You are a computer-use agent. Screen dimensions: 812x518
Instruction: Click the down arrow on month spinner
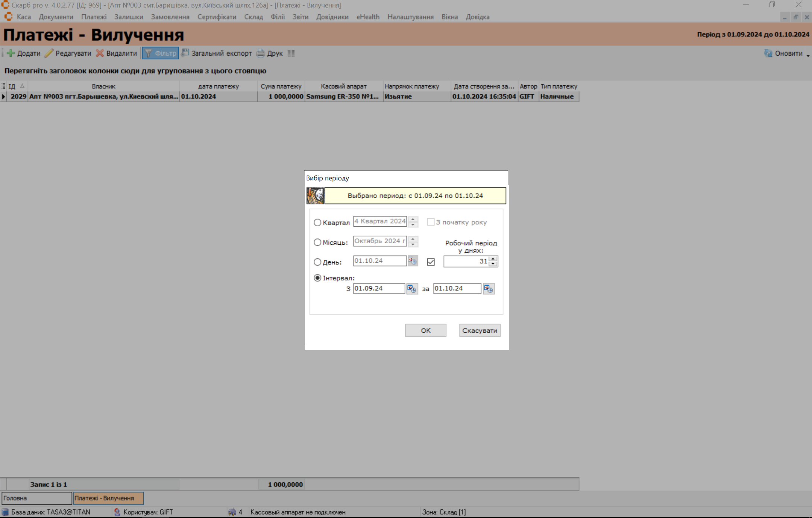[x=413, y=244]
